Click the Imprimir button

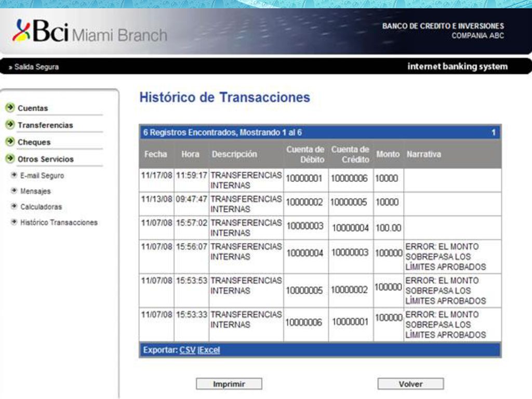pyautogui.click(x=229, y=384)
